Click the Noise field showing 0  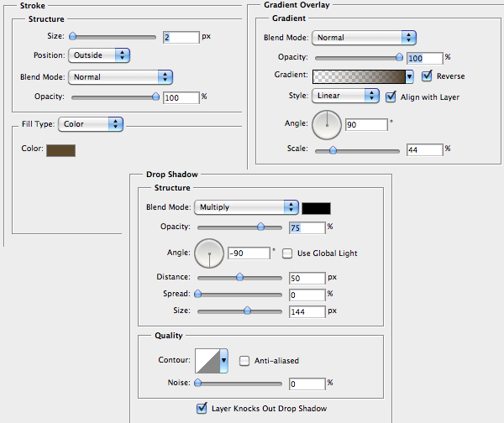coord(307,384)
